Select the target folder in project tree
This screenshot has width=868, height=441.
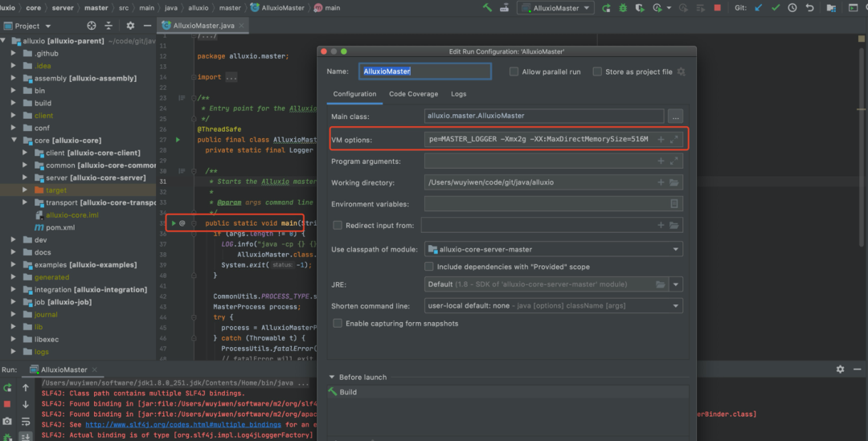coord(56,190)
